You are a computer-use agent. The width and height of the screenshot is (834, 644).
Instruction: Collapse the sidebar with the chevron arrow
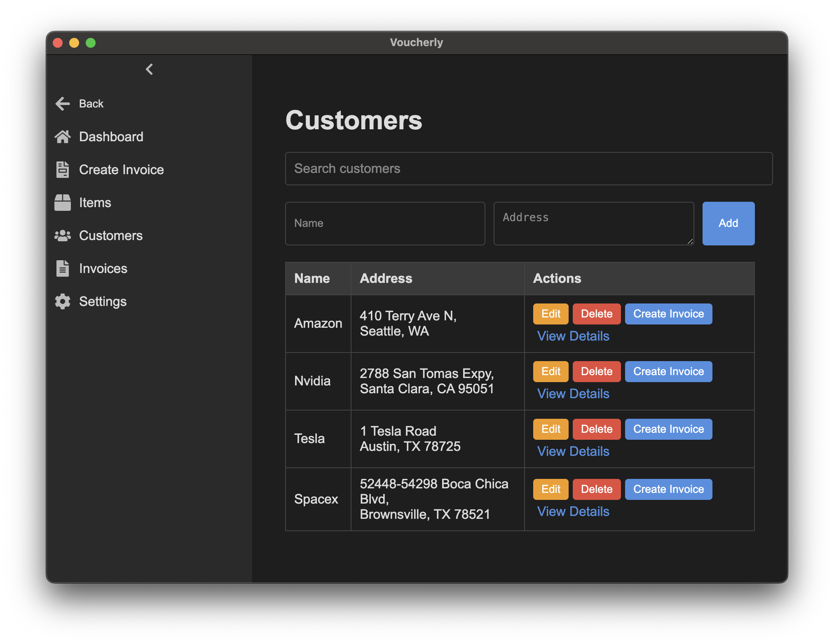click(x=149, y=69)
